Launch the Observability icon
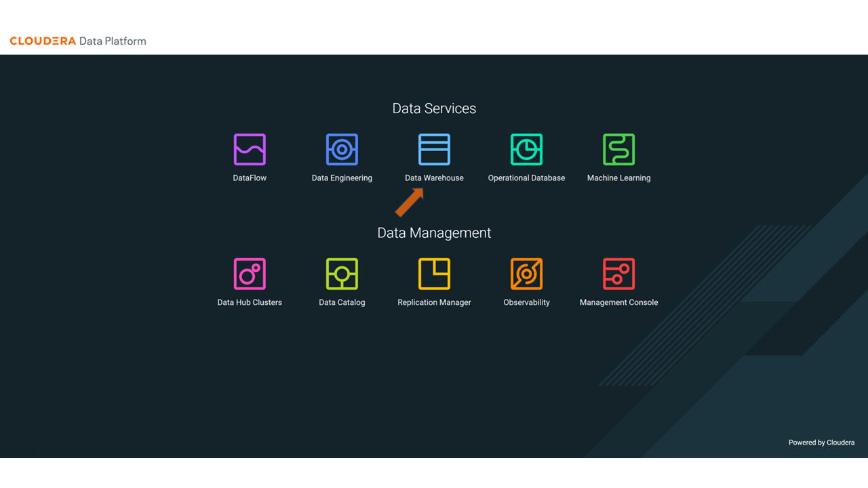The width and height of the screenshot is (868, 488). pos(526,274)
